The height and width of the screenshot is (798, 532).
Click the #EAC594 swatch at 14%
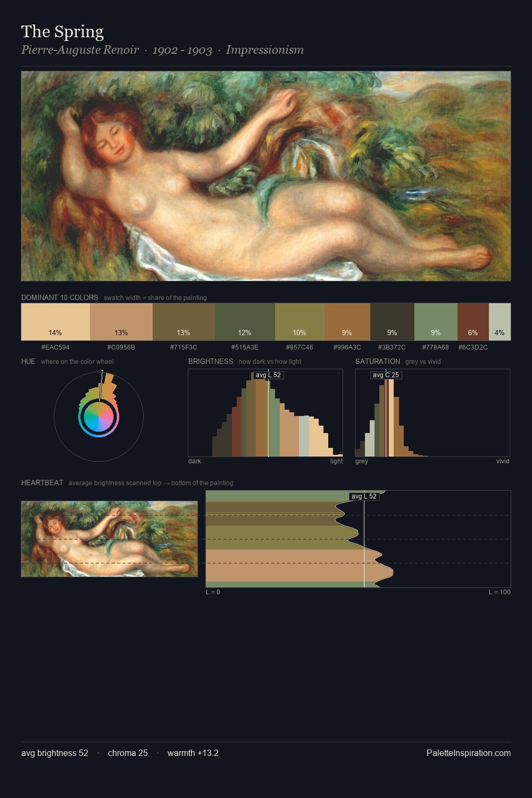click(55, 322)
